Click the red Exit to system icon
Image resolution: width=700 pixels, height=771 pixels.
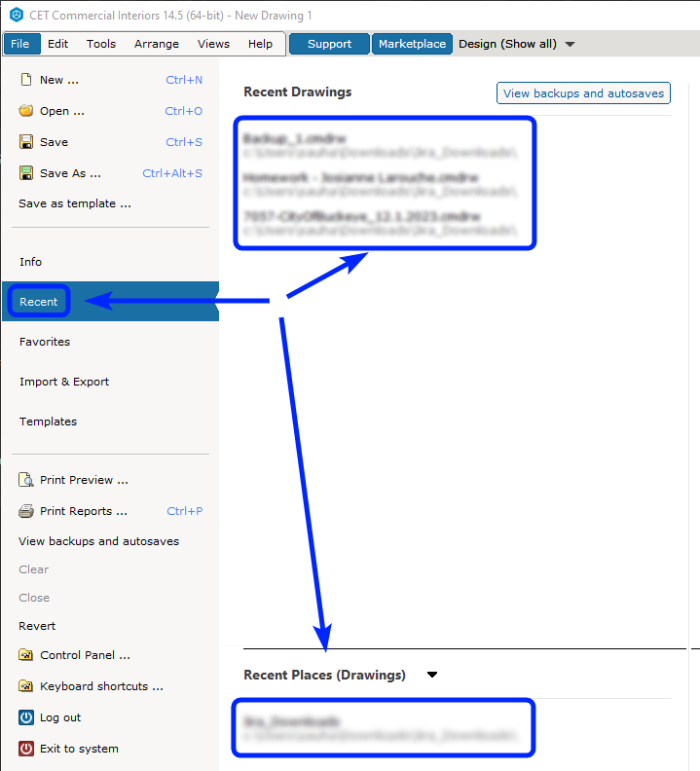(26, 749)
